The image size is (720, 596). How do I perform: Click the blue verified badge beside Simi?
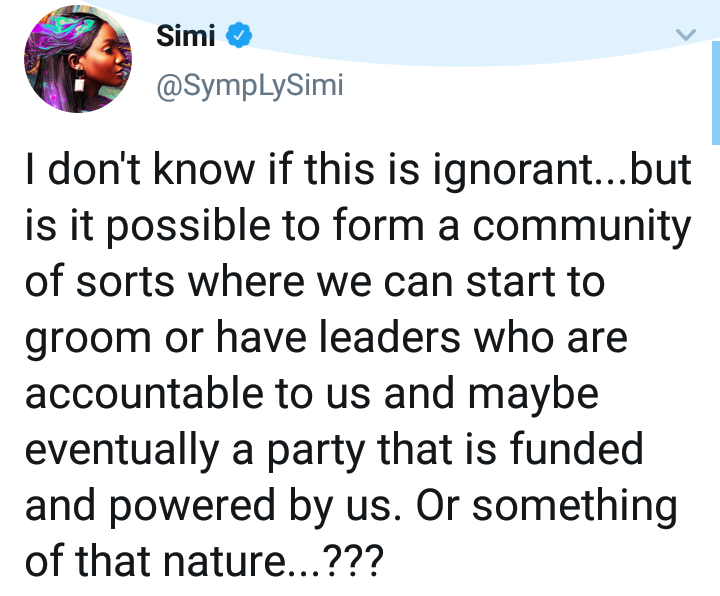pos(239,35)
